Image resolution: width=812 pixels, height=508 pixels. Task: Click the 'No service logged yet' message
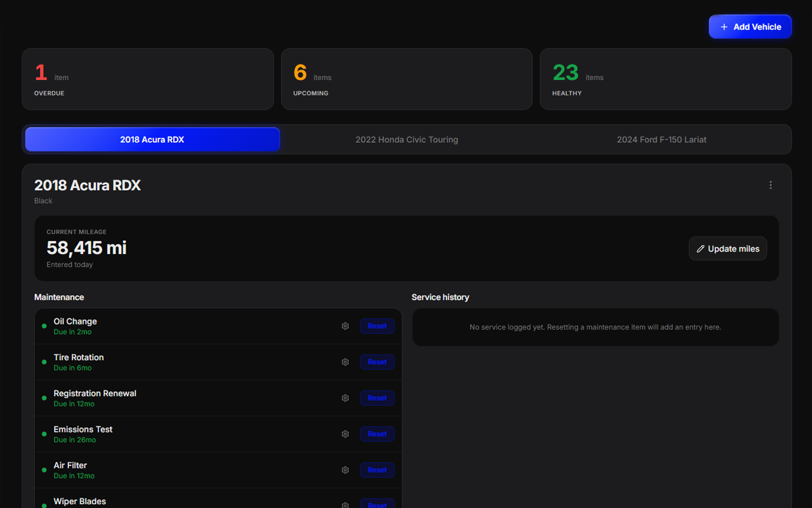pyautogui.click(x=595, y=327)
